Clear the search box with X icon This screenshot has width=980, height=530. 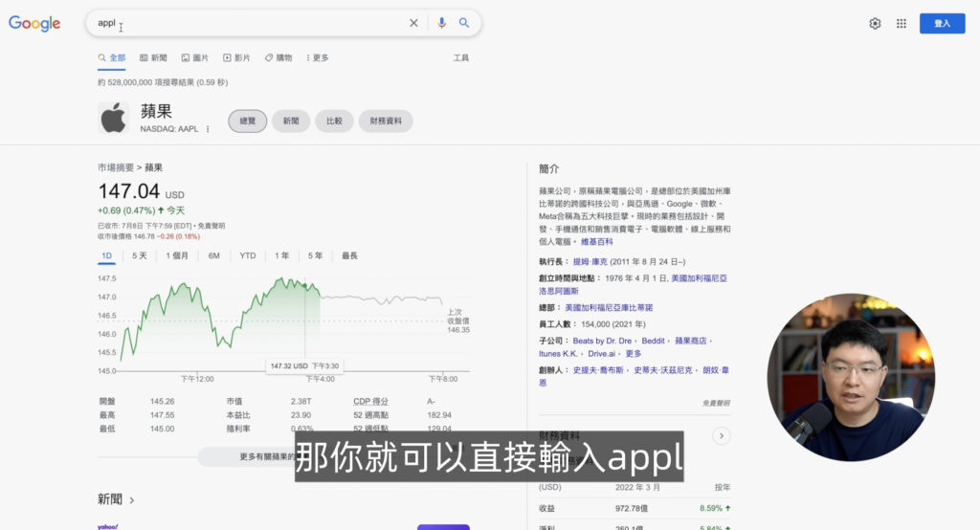[x=413, y=23]
